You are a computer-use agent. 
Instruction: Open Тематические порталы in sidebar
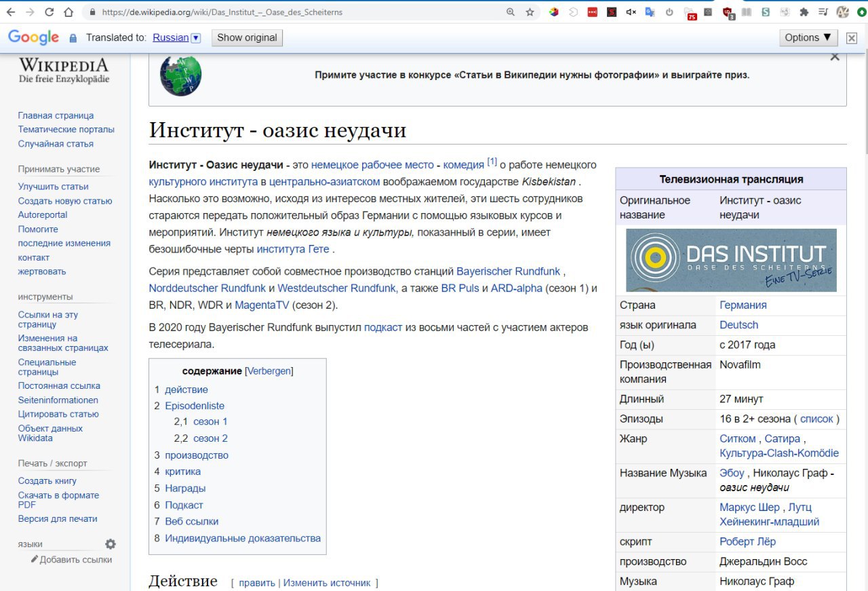click(66, 130)
